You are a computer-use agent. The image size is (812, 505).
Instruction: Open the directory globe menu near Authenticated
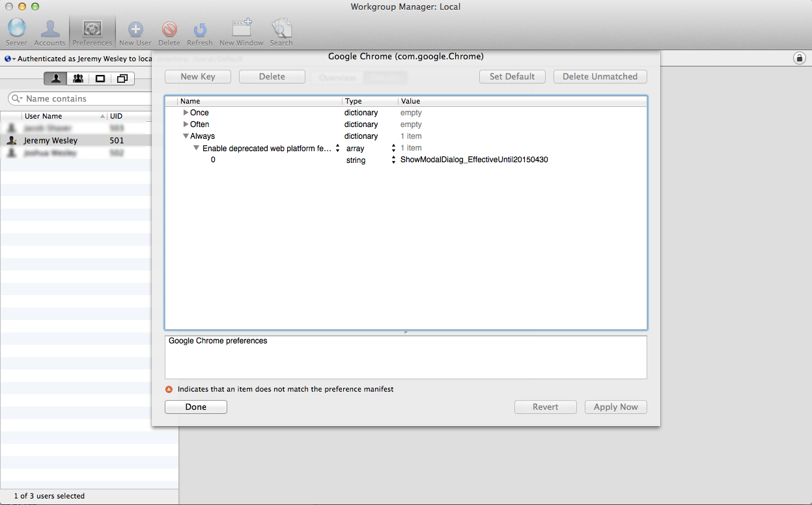[9, 59]
